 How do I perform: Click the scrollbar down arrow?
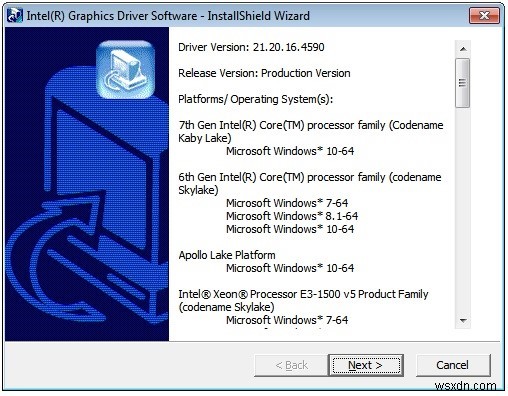[463, 321]
